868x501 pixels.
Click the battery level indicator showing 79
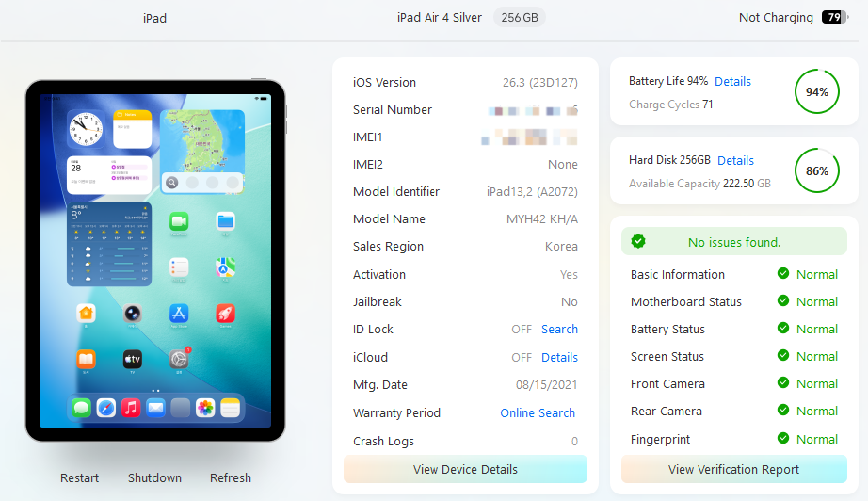834,17
